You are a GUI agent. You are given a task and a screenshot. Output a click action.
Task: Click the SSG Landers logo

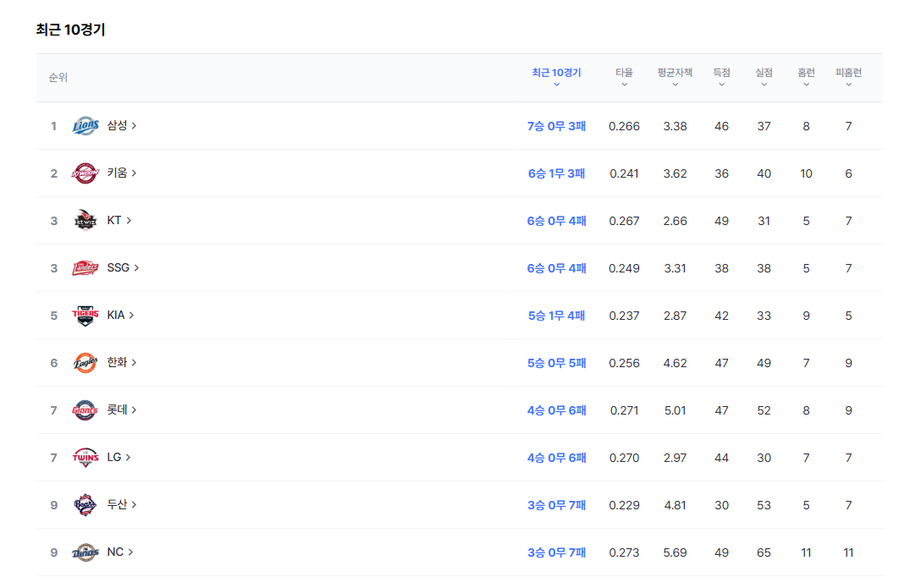(x=85, y=267)
